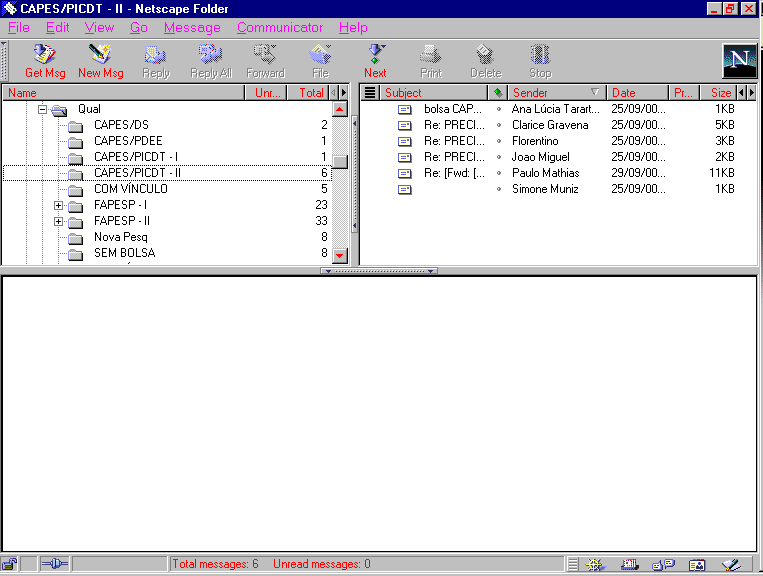763x576 pixels.
Task: Sort messages by Size column header
Action: pos(719,92)
